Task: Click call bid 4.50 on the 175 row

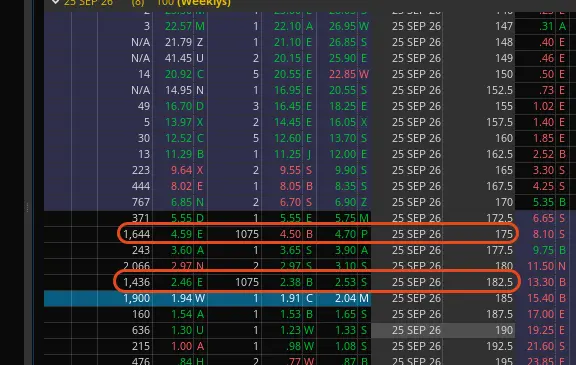Action: (290, 234)
